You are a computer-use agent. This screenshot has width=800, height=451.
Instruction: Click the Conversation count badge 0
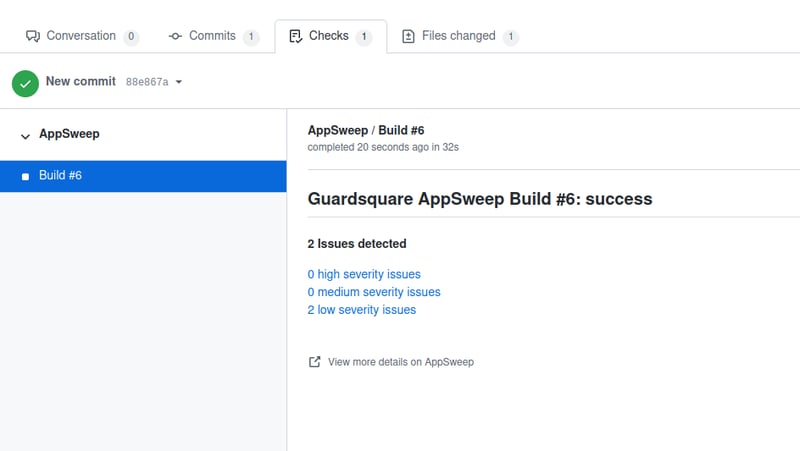point(131,37)
